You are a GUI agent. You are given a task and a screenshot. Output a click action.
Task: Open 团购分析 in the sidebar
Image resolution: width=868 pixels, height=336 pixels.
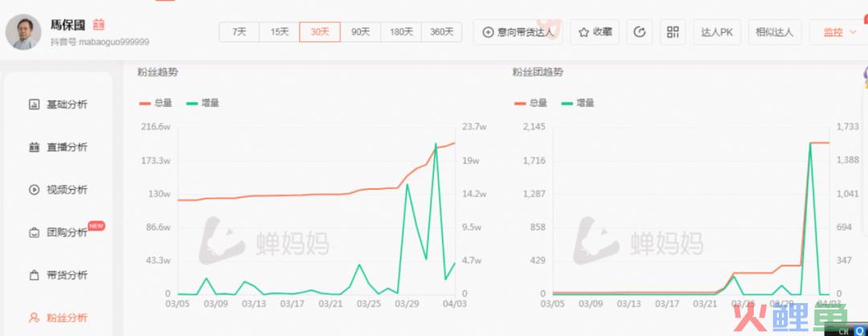click(58, 232)
